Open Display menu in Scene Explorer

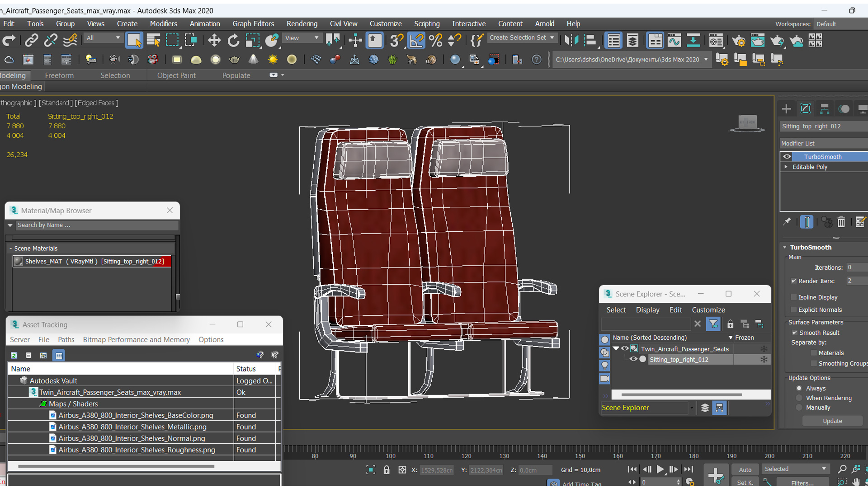[x=647, y=310]
